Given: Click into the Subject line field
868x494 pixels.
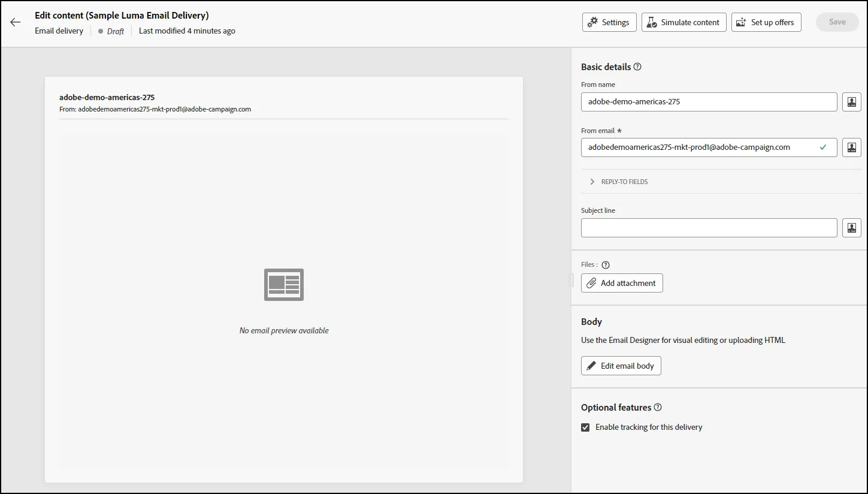Looking at the screenshot, I should 709,228.
